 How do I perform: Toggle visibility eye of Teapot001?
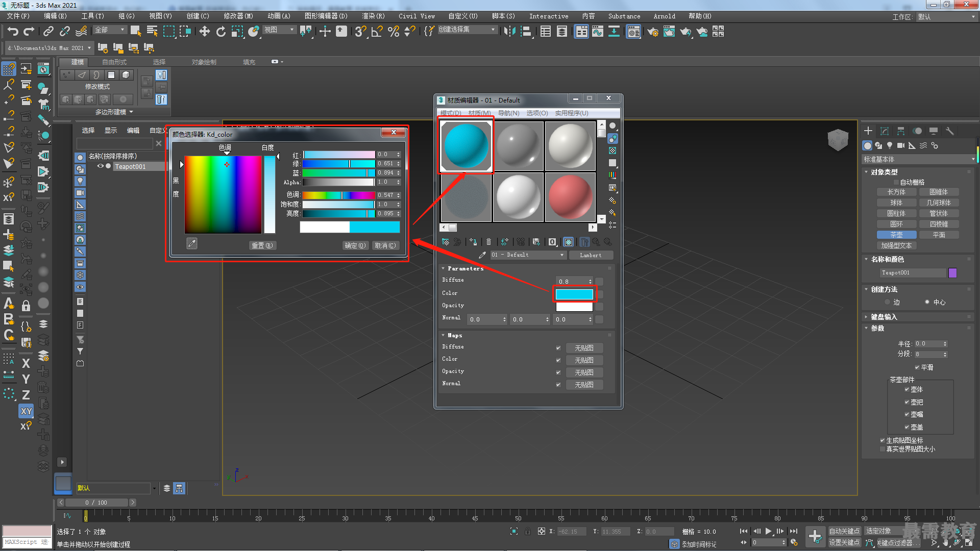(x=101, y=166)
